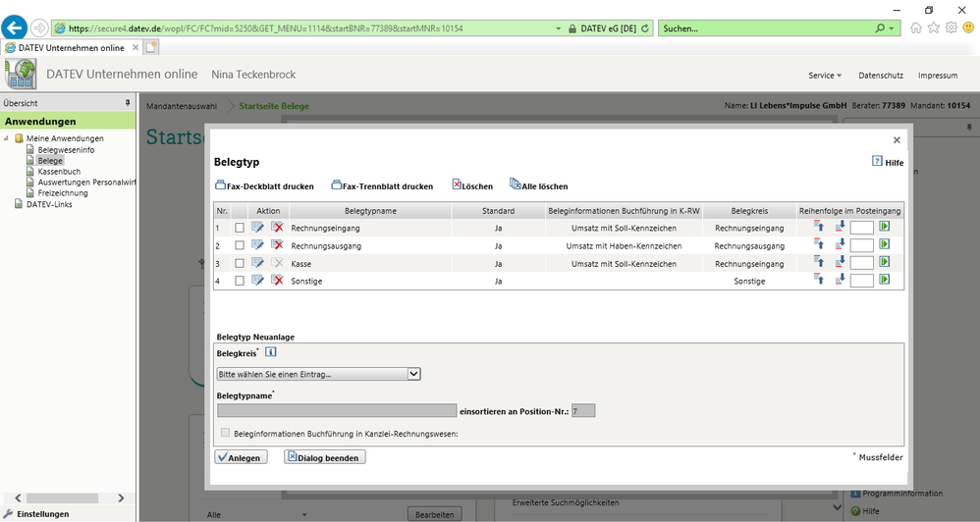Click Fax-Deckblatt drucken
980x522 pixels.
tap(264, 185)
